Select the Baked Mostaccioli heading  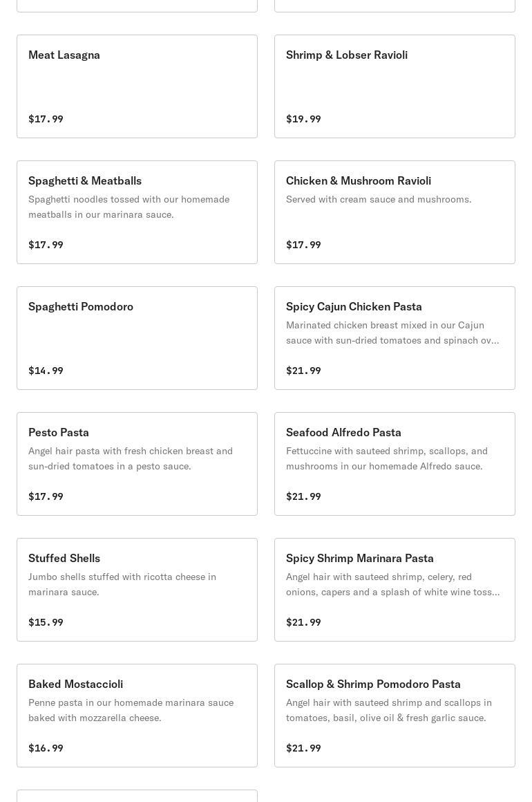(75, 684)
